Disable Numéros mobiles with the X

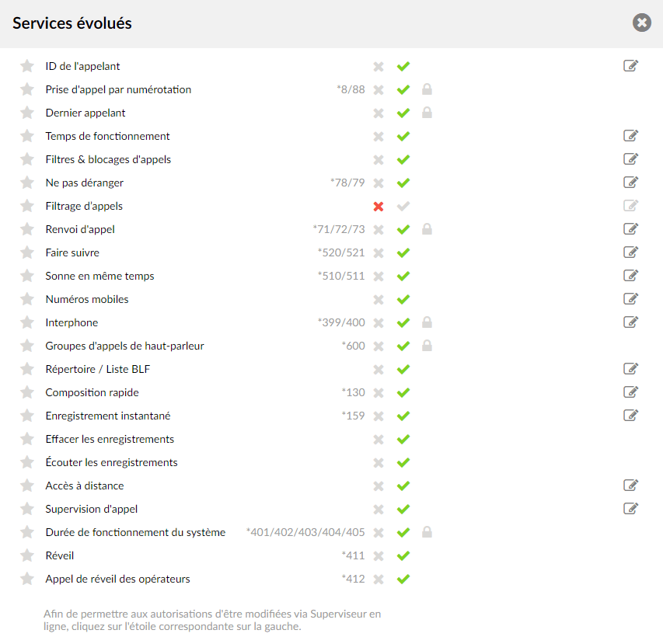point(379,300)
